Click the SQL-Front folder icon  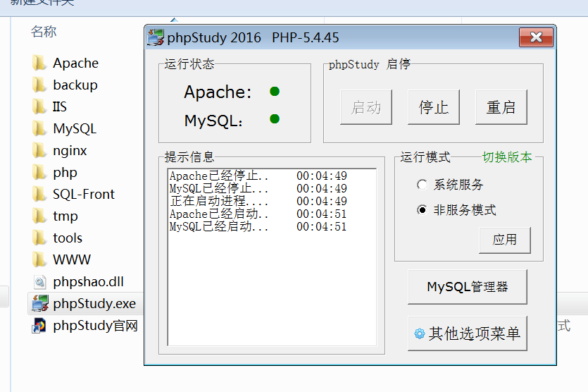[x=39, y=194]
